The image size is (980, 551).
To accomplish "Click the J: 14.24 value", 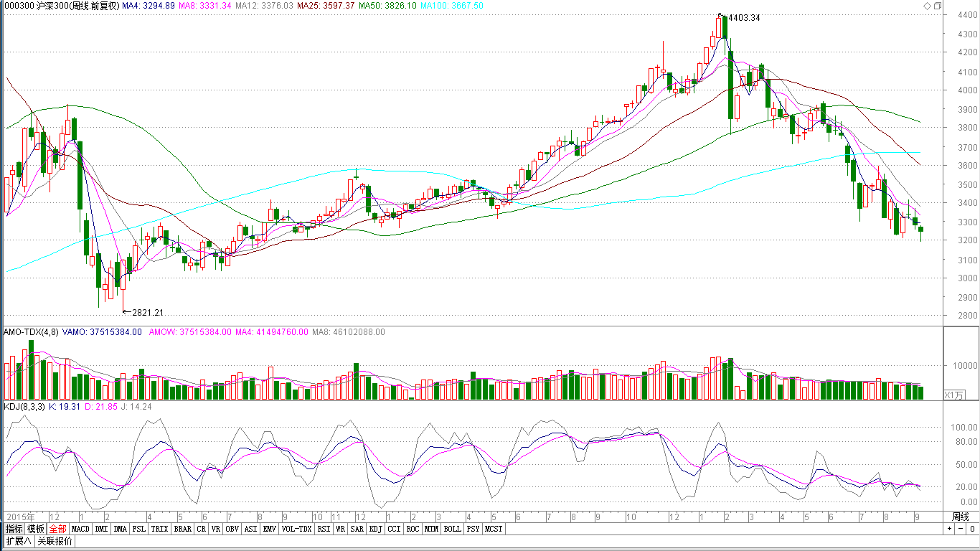I will (x=138, y=407).
